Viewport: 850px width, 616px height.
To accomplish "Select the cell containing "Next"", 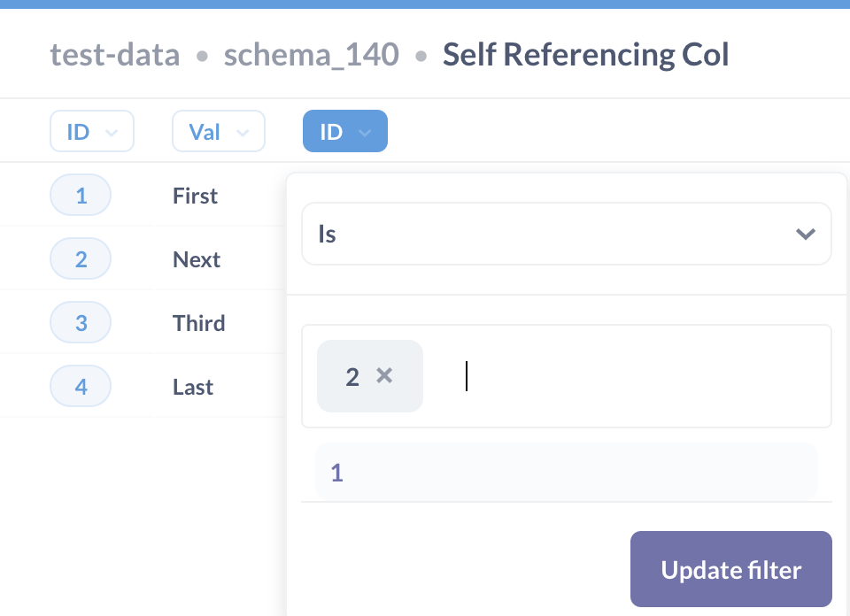I will point(196,258).
